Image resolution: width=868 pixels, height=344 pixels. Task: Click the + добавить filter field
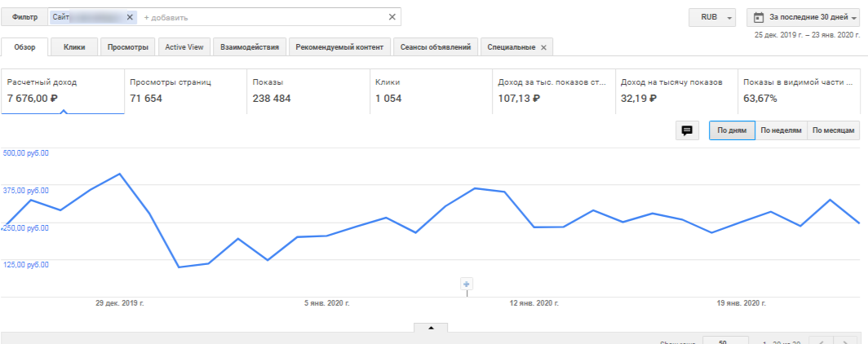coord(166,18)
